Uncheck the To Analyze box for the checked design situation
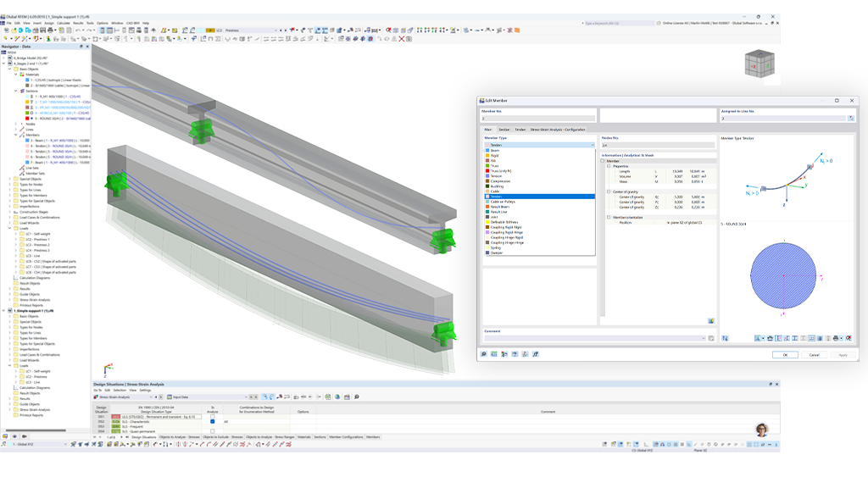 pos(212,422)
